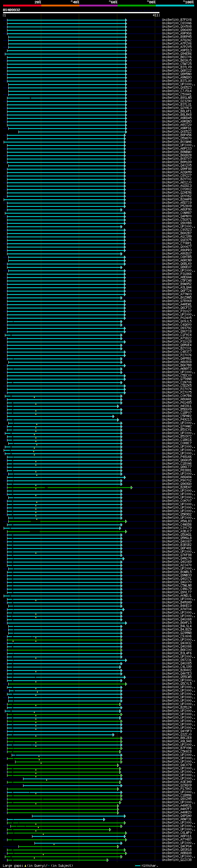
Task: Select the UniRef100_A4HRZ0 label
Action: (x=177, y=812)
